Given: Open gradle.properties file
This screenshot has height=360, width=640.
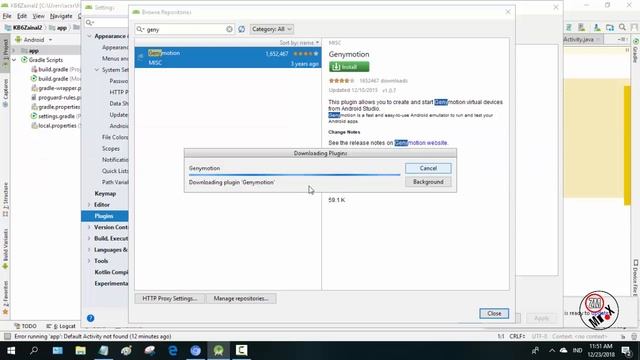Looking at the screenshot, I should (56, 107).
